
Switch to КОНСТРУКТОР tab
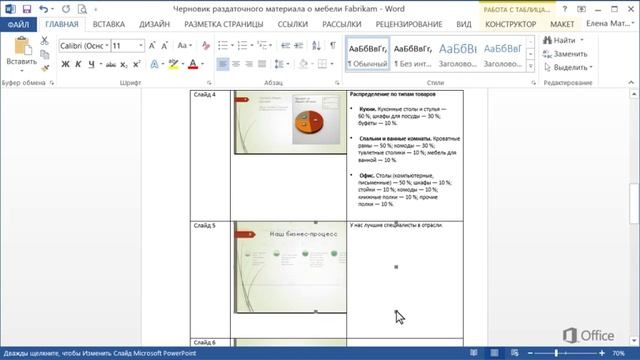coord(511,24)
